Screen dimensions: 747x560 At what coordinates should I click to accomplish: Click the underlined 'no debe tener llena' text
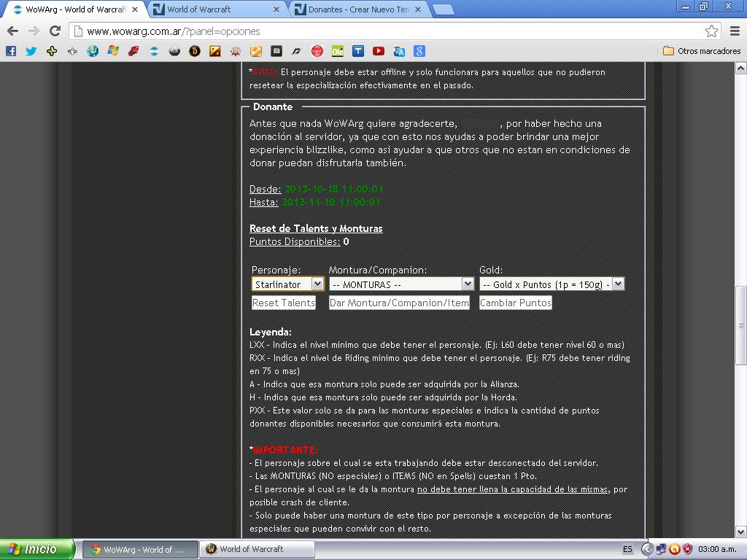[x=458, y=489]
